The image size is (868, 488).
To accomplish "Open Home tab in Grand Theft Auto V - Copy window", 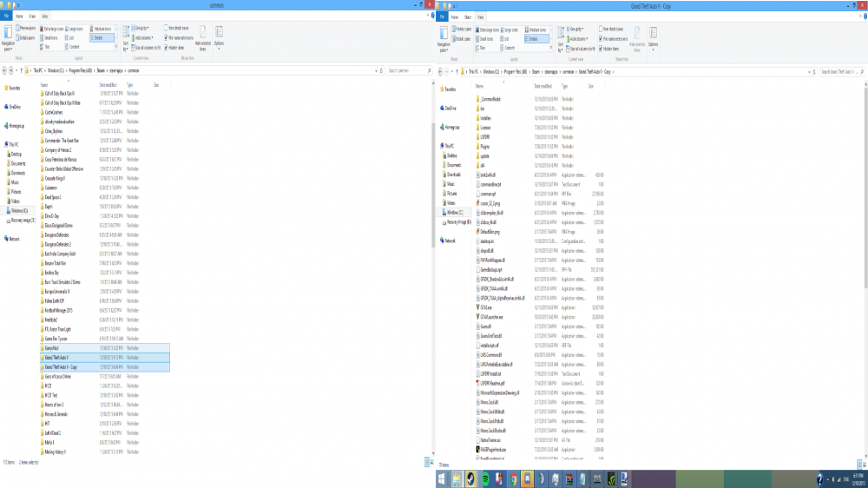I will (455, 17).
